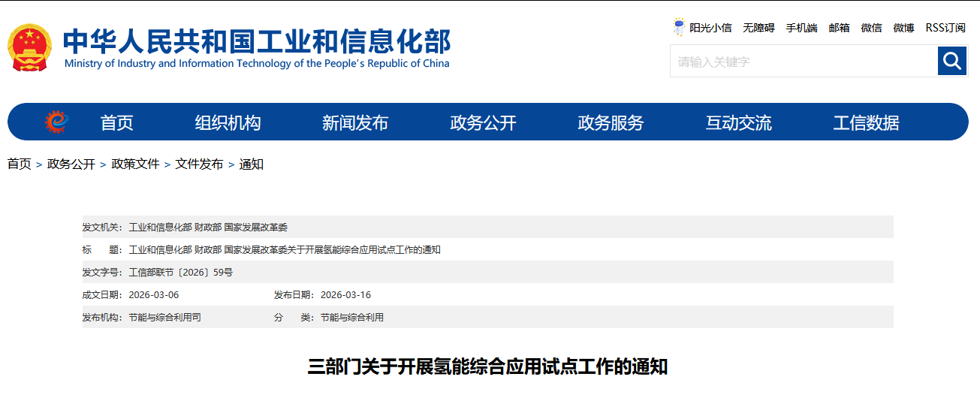Open the 政务公开 navigation item
Screen dimensions: 980x404
click(483, 123)
